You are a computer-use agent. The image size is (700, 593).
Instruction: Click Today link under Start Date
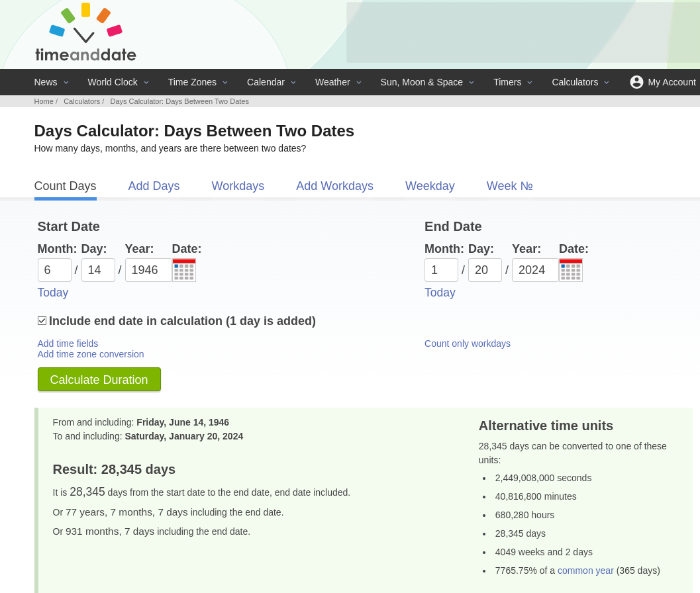click(53, 293)
